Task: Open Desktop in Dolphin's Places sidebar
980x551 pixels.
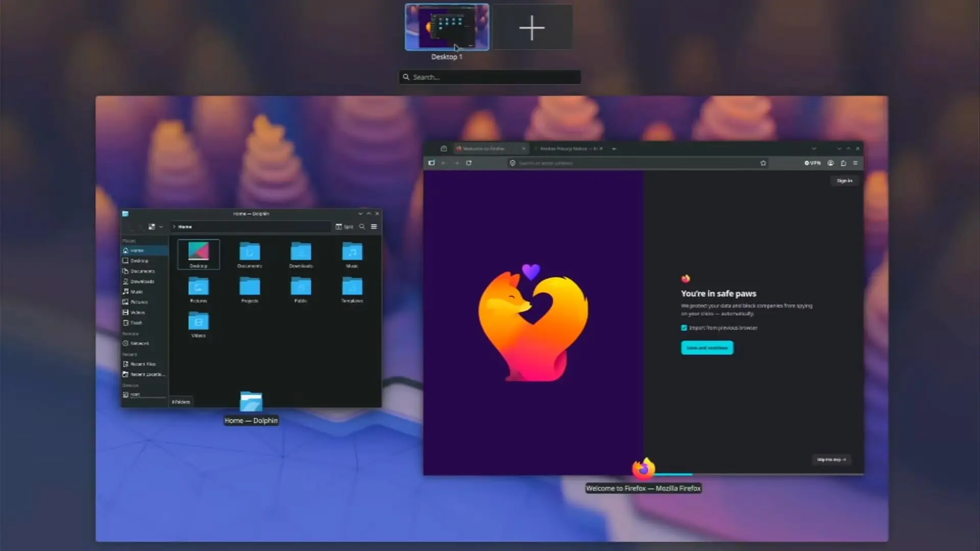Action: 144,261
